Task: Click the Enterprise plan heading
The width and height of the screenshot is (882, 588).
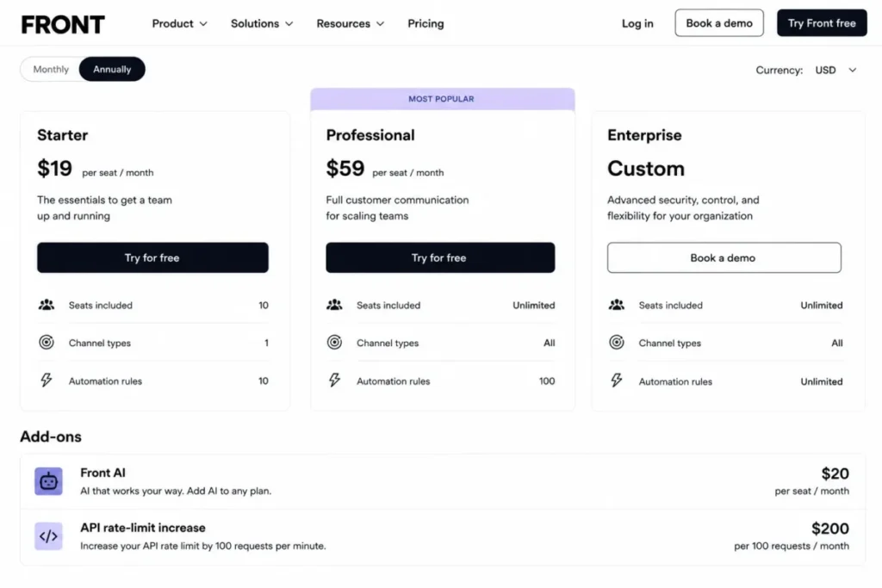Action: click(x=644, y=135)
